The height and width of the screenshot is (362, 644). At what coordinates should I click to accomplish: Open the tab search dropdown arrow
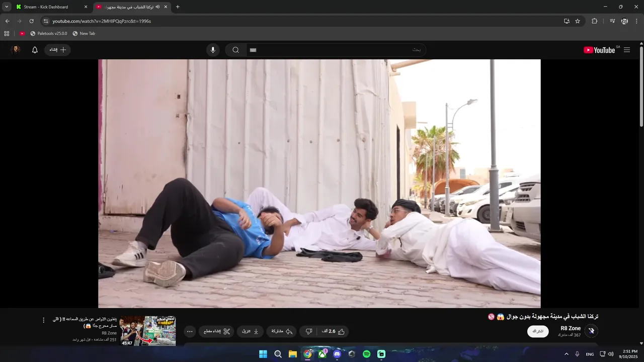7,7
